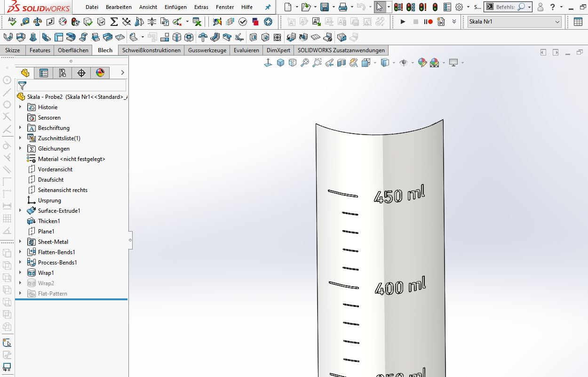Switch to the Features tab
Image resolution: width=588 pixels, height=377 pixels.
[x=40, y=50]
